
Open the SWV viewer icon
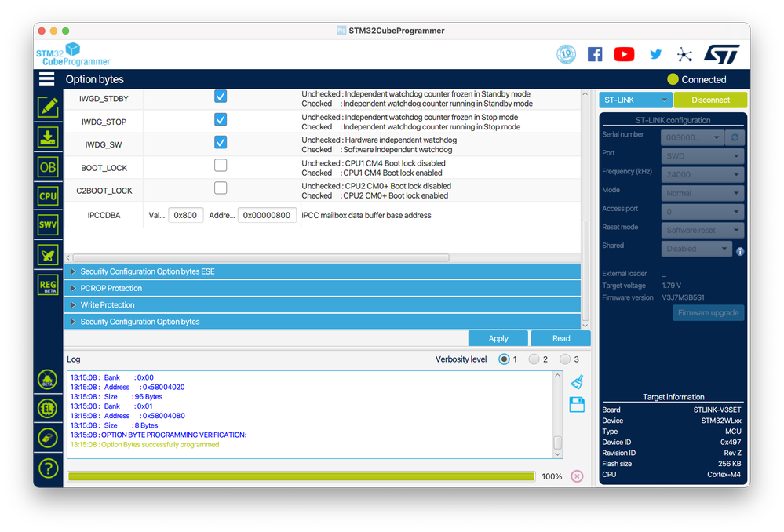click(x=48, y=224)
